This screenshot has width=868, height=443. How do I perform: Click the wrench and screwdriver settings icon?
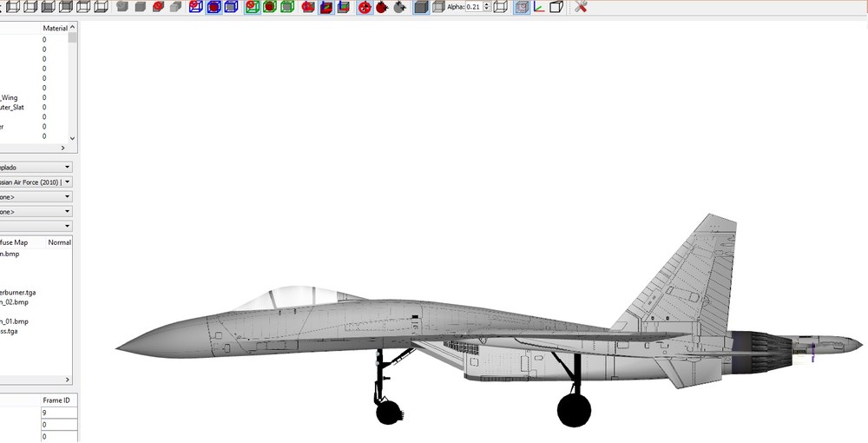tap(580, 7)
